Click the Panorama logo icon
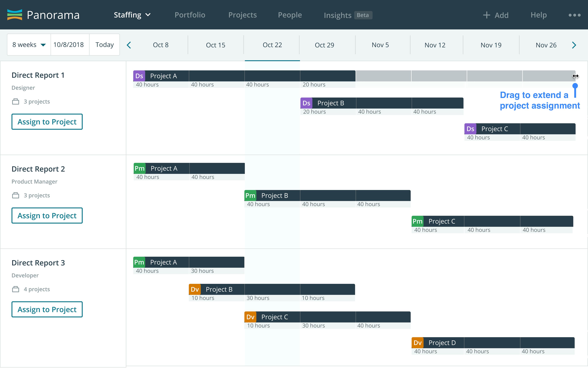This screenshot has width=588, height=368. pos(15,15)
